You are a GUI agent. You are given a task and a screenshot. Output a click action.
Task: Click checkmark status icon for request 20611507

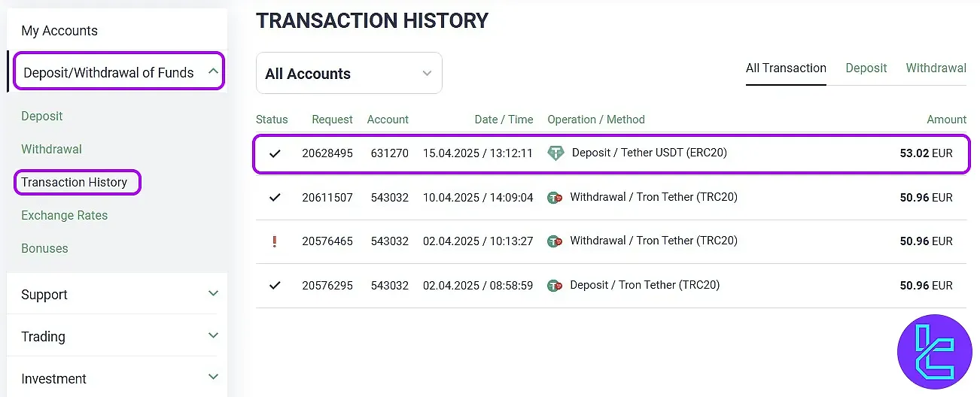(x=275, y=198)
